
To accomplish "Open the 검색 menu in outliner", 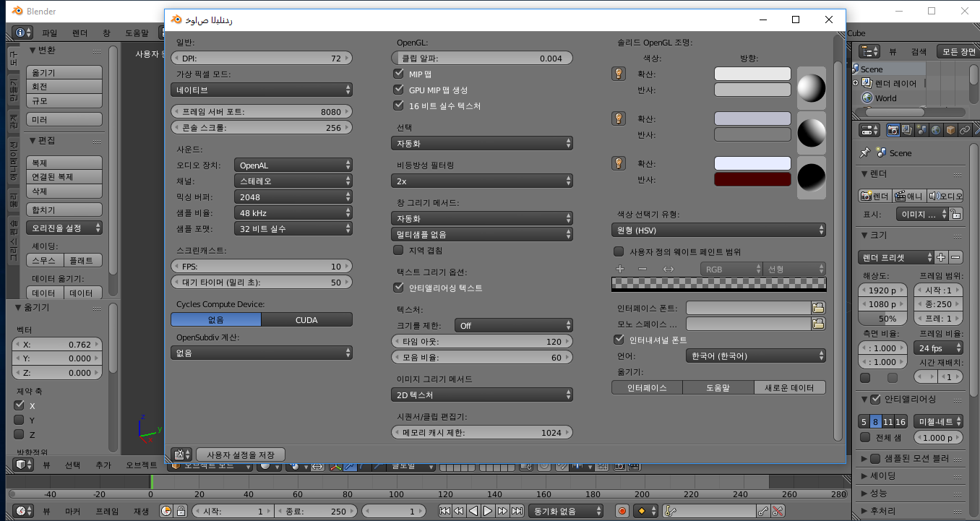I will click(919, 52).
